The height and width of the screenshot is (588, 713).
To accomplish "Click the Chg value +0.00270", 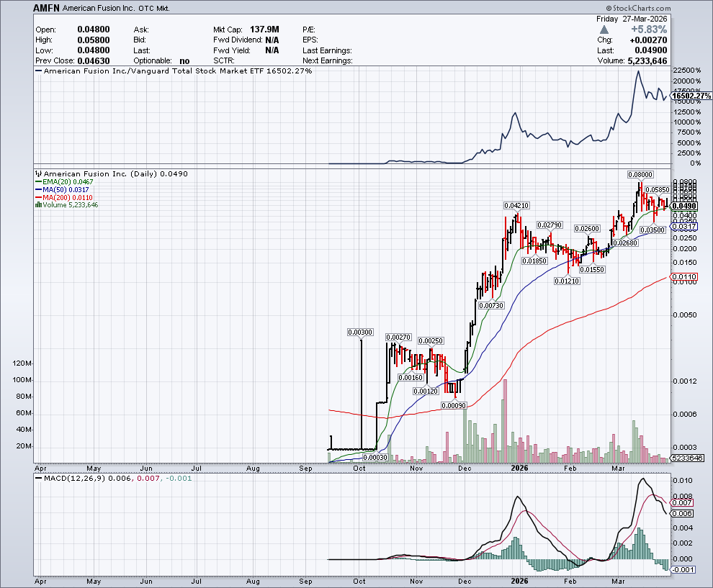I will point(648,40).
